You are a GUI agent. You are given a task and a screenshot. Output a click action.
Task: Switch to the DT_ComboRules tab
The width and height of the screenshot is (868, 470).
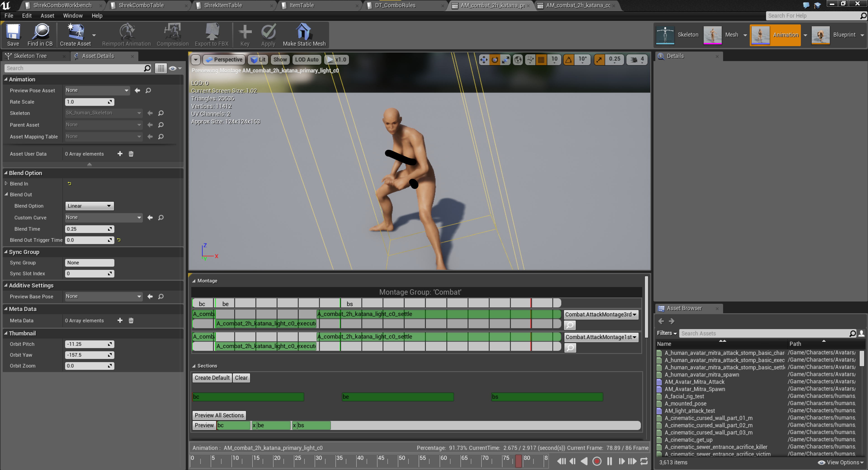pos(395,5)
